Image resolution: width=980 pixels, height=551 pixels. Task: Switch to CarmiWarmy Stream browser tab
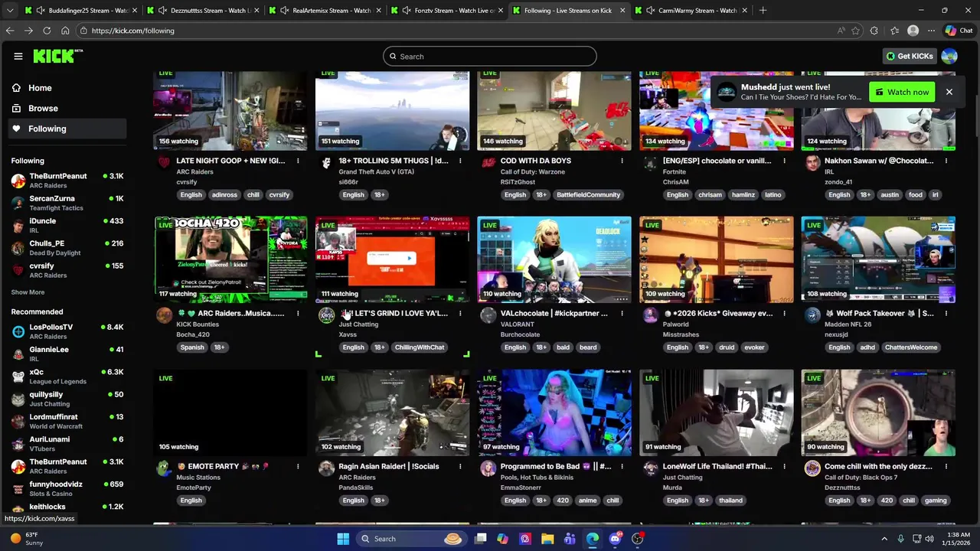point(691,10)
